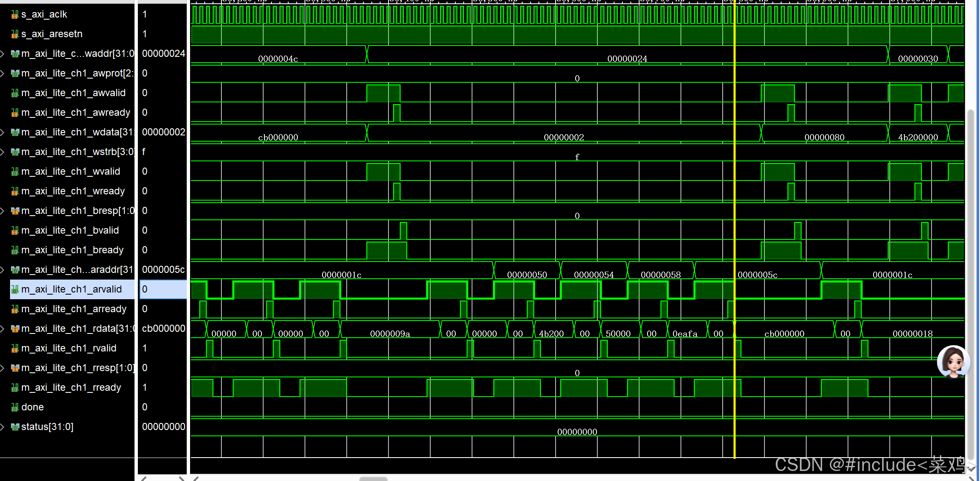Expand the m_axi_lite_ch1_wdata bus
The height and width of the screenshot is (481, 980).
tap(3, 132)
